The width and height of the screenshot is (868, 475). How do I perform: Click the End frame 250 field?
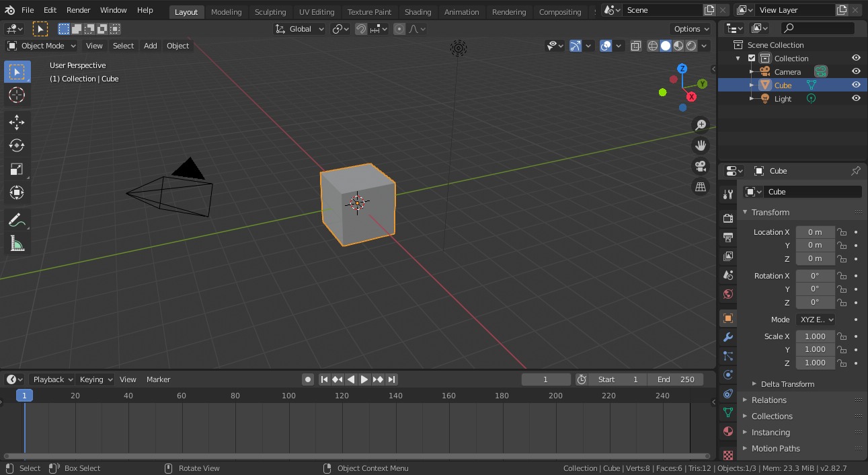(676, 379)
